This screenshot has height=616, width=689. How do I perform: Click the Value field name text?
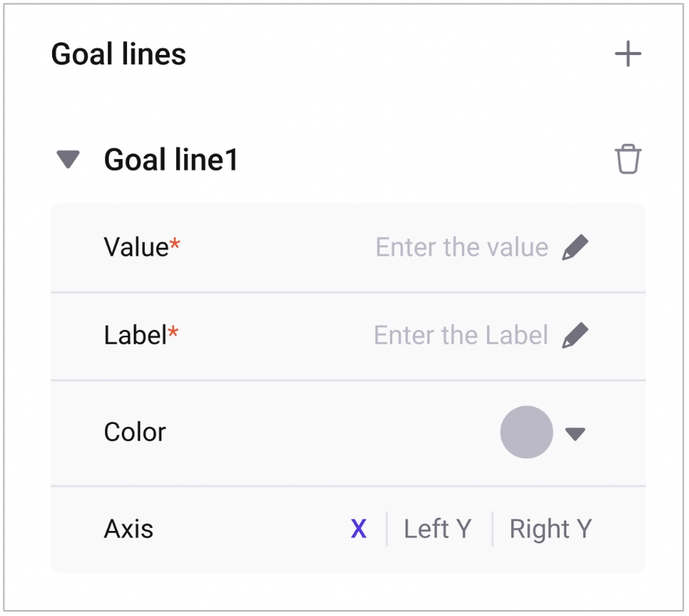click(136, 247)
